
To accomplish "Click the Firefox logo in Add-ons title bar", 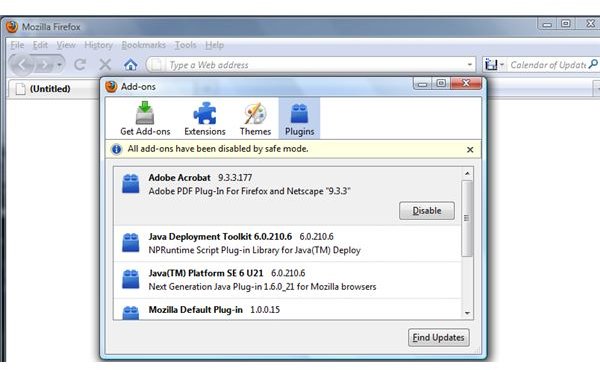I will tap(111, 86).
